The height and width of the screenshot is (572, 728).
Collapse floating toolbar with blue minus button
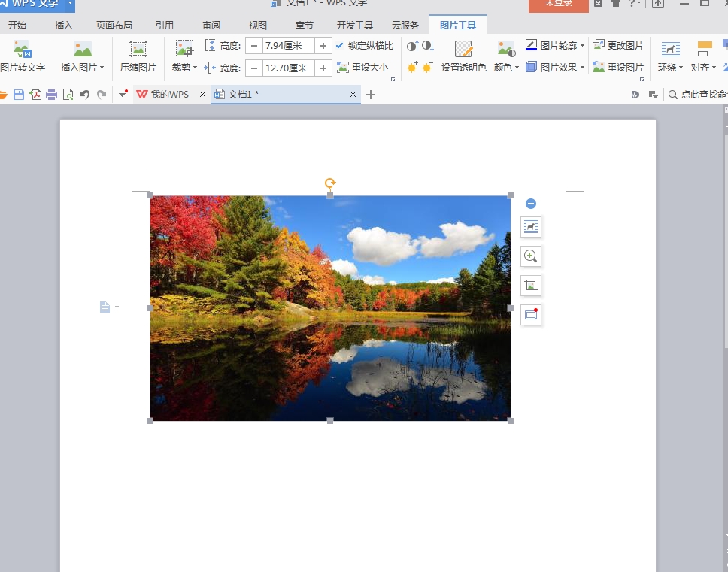(531, 204)
